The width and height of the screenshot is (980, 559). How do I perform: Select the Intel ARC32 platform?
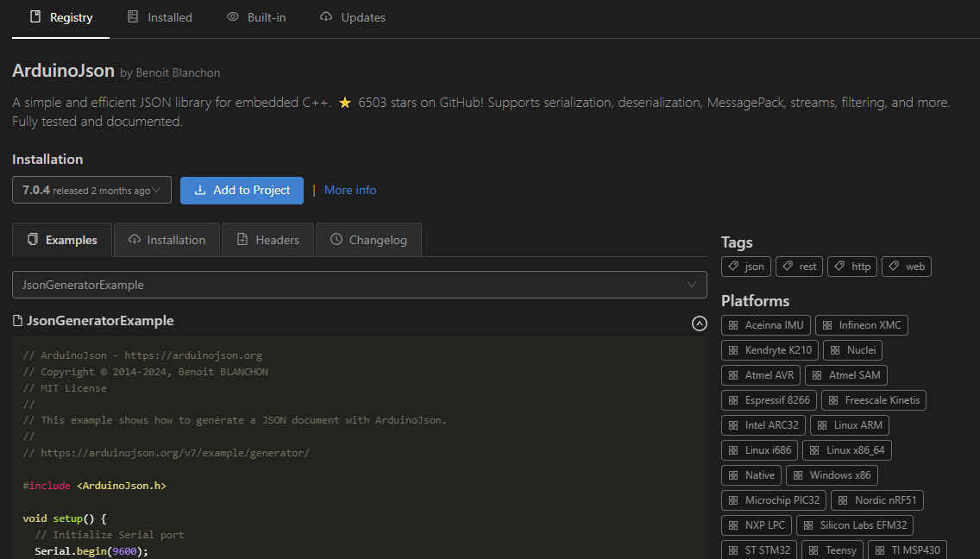click(763, 425)
